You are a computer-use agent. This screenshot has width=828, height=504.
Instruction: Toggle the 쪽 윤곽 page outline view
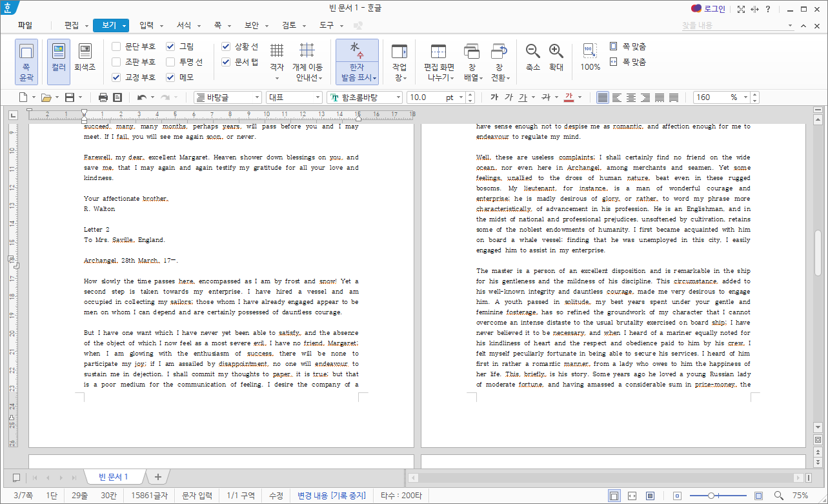pyautogui.click(x=26, y=62)
